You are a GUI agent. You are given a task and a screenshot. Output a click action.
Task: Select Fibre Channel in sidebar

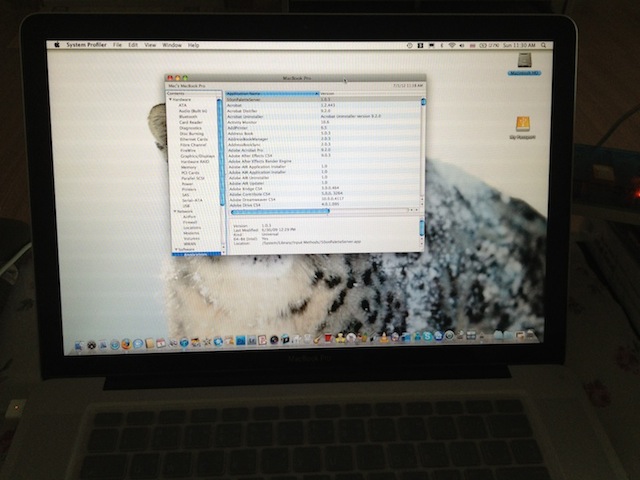coord(193,145)
